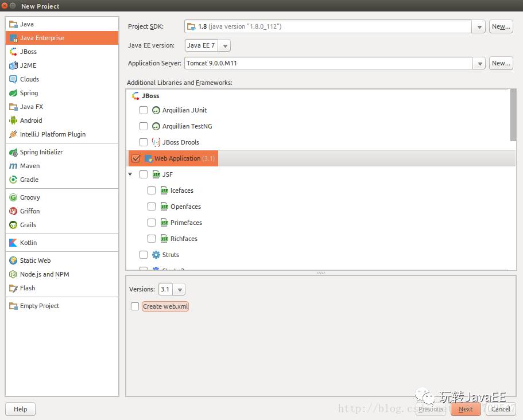This screenshot has height=420, width=523.
Task: Enable the Create web.xml checkbox
Action: (x=135, y=306)
